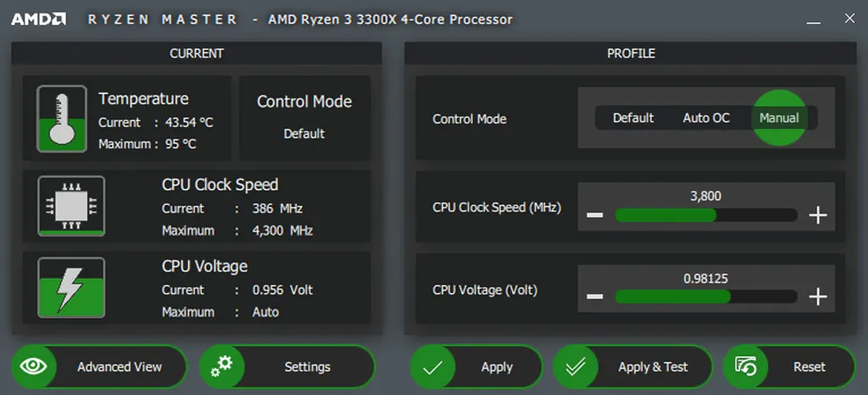Click the gears icon for Settings
The image size is (868, 395).
tap(222, 367)
